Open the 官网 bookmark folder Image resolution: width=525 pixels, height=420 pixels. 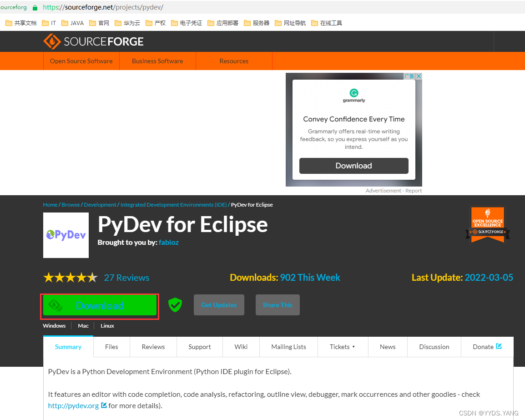[x=100, y=23]
